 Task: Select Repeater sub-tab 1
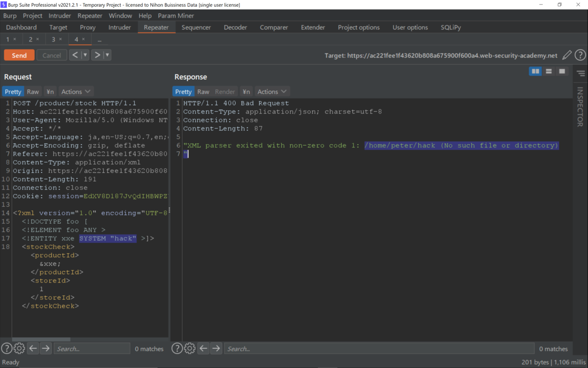tap(8, 39)
